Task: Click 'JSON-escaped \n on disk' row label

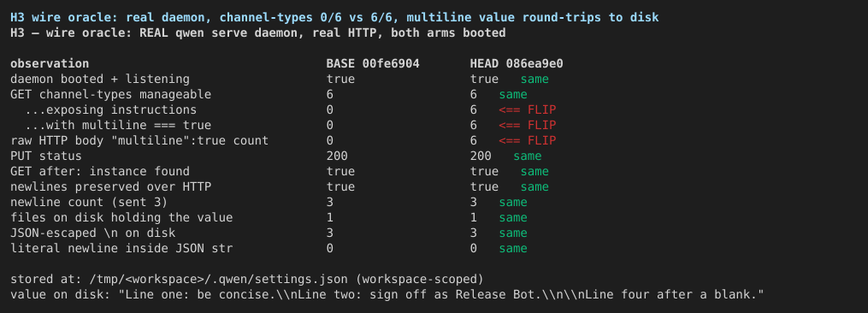Action: pyautogui.click(x=92, y=233)
